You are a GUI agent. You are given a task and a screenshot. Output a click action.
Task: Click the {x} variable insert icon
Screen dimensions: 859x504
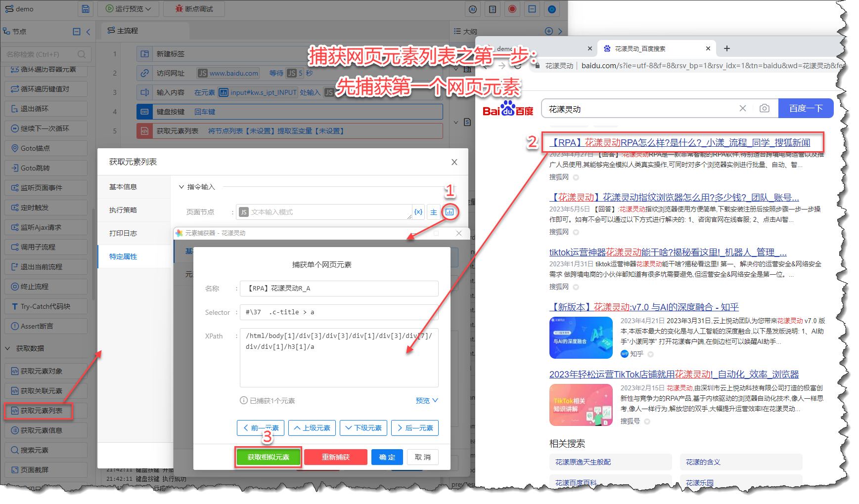point(418,212)
